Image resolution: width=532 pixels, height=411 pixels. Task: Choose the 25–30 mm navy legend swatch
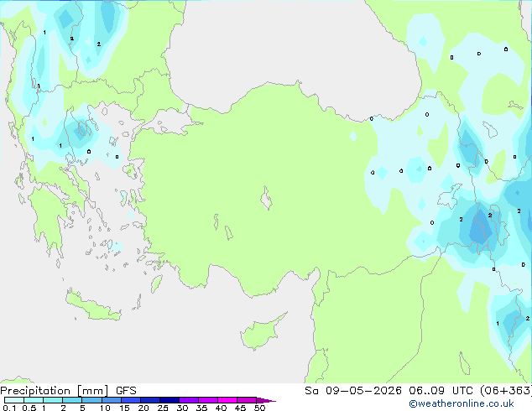pos(169,400)
